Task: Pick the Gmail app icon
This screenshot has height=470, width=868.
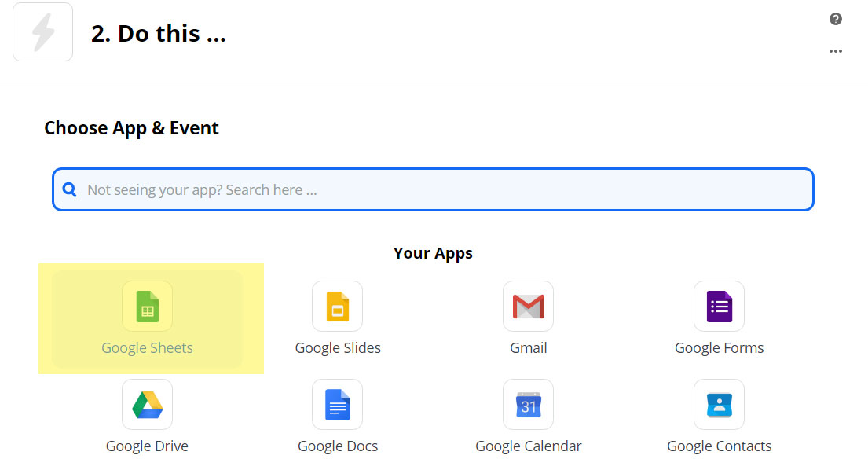Action: click(x=528, y=307)
